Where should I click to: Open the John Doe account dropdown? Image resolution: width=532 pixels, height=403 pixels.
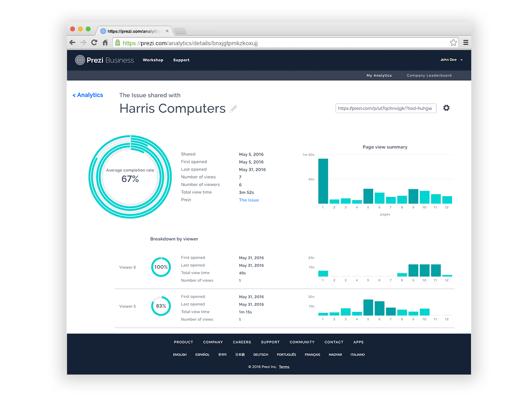(x=451, y=60)
